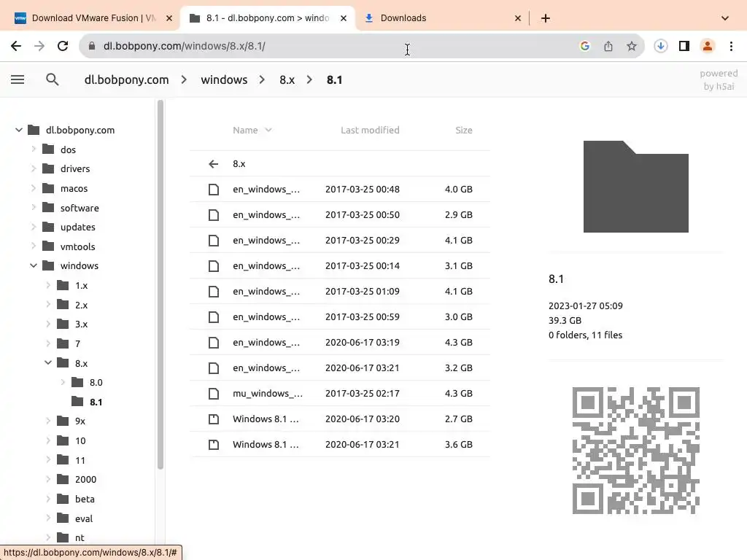Bookmark this page with the star
This screenshot has height=560, width=747.
click(x=632, y=46)
